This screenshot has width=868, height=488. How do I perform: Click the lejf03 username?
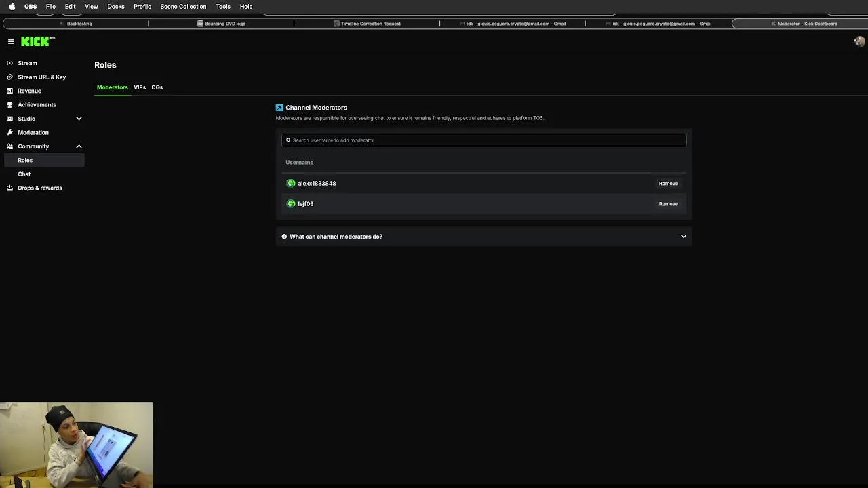(306, 204)
